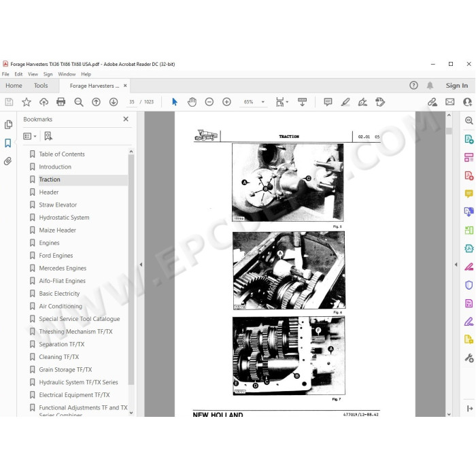The image size is (476, 476).
Task: Open the File menu
Action: pyautogui.click(x=5, y=74)
